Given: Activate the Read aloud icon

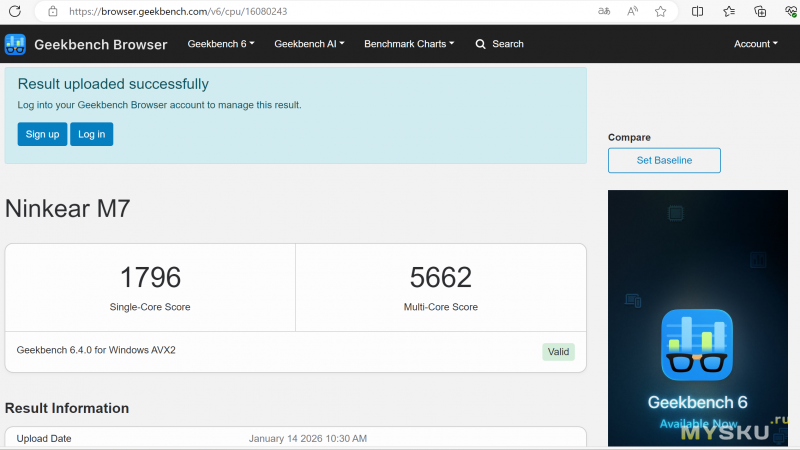Looking at the screenshot, I should point(632,11).
